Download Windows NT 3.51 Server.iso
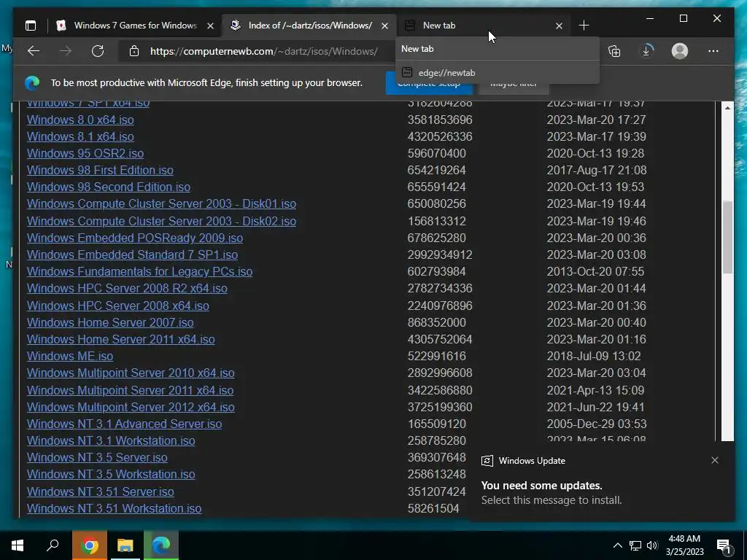This screenshot has width=747, height=560. [101, 491]
